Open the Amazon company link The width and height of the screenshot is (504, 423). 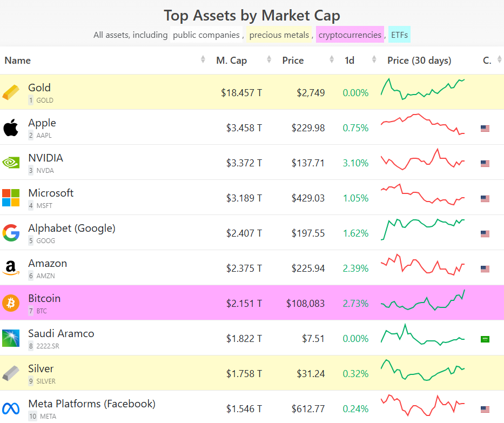tap(48, 263)
